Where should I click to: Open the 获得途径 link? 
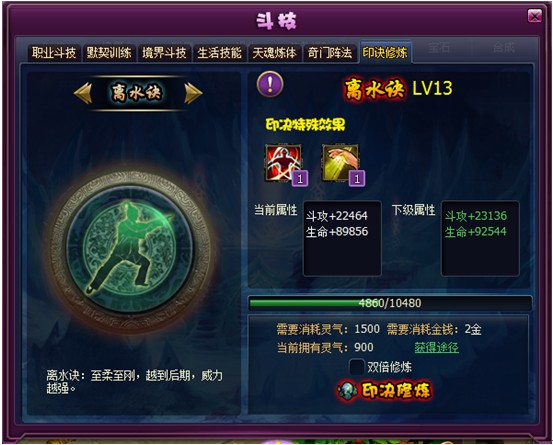click(436, 348)
